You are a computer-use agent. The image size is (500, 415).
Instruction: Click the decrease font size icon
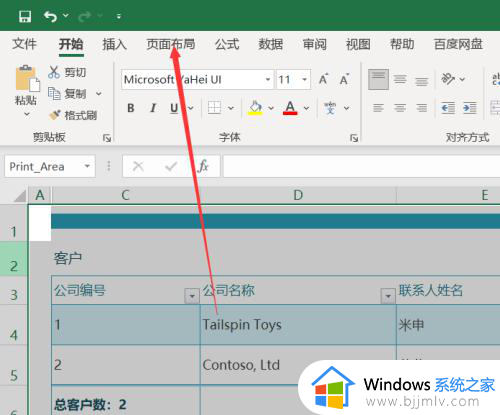[x=344, y=79]
